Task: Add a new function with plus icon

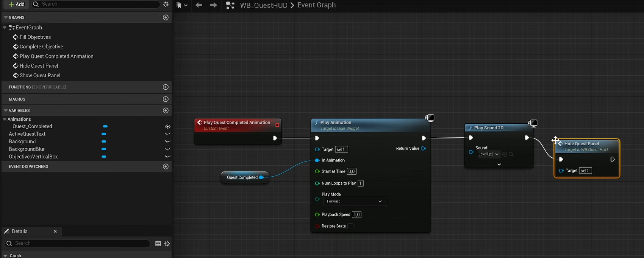Action: point(166,87)
